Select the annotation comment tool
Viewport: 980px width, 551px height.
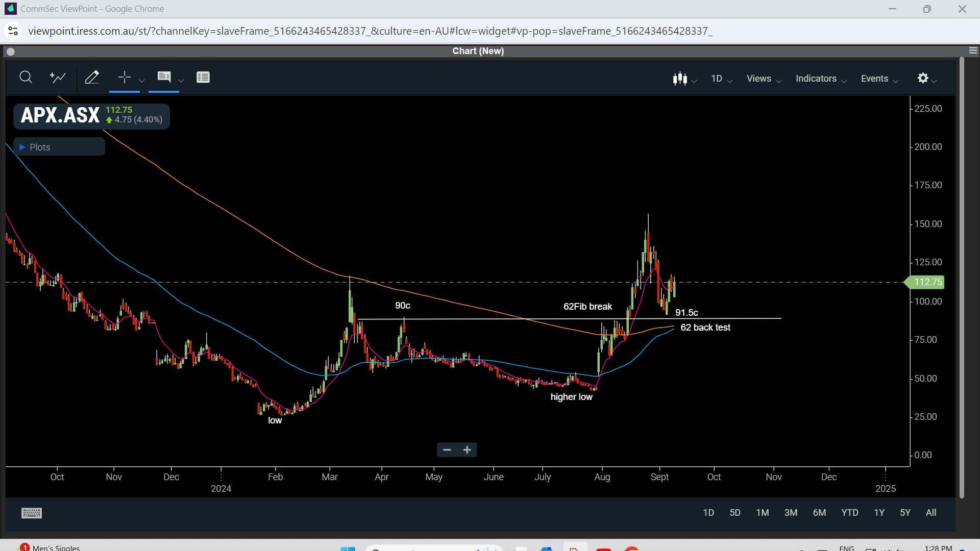164,78
